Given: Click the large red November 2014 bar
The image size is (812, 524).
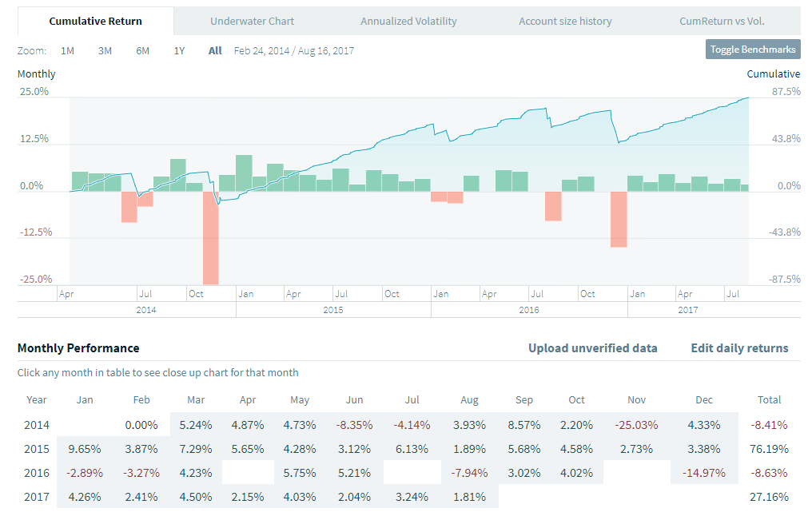Looking at the screenshot, I should coord(211,238).
